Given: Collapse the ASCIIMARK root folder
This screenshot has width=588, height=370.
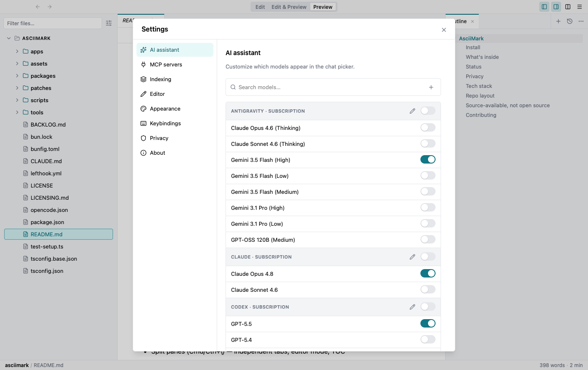Looking at the screenshot, I should 9,38.
